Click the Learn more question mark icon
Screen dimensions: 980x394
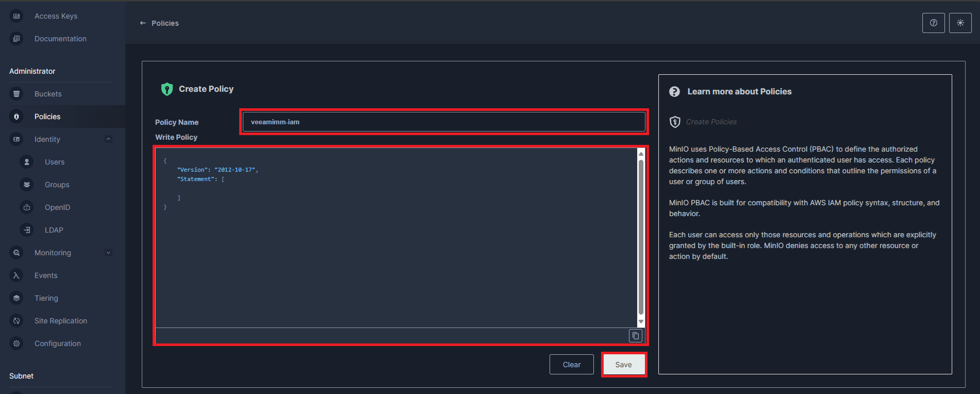tap(674, 92)
